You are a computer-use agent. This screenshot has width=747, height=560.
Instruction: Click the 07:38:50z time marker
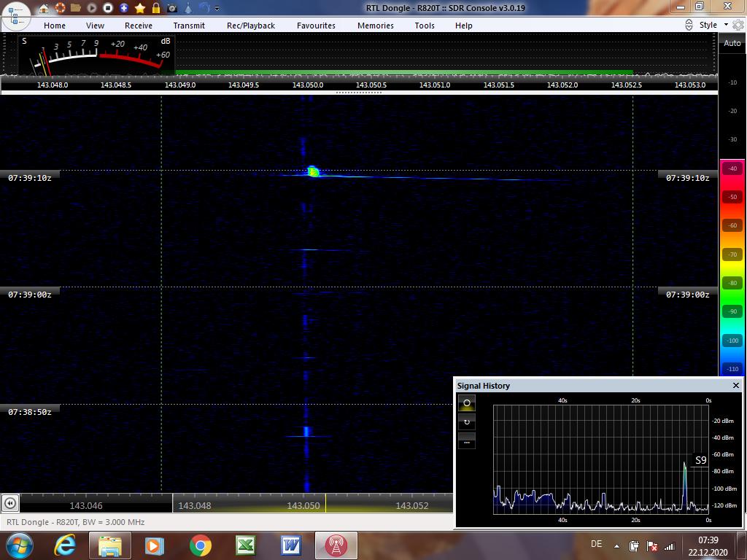click(x=29, y=412)
